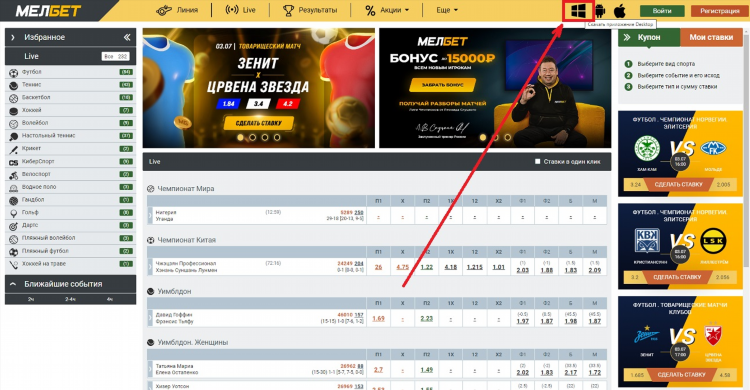The height and width of the screenshot is (390, 750).
Task: Collapse the Ближайшие события section
Action: click(x=13, y=284)
